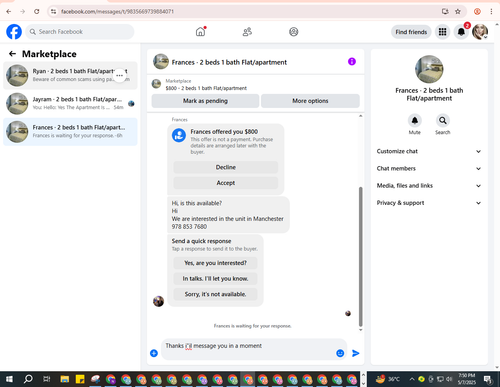Expand Media, files and links section

pyautogui.click(x=429, y=186)
